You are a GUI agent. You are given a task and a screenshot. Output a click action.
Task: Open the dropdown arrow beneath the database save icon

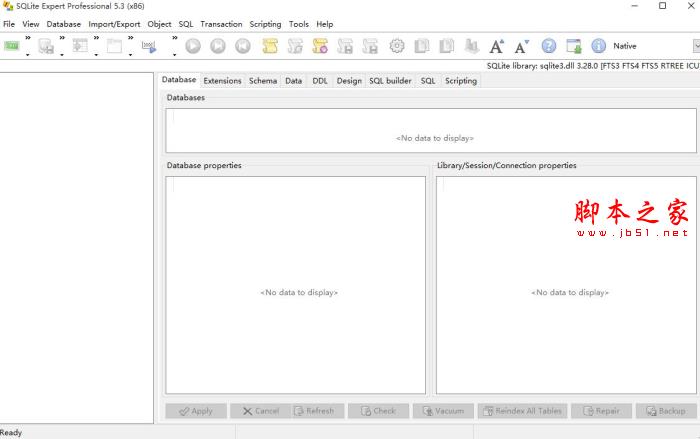click(62, 55)
